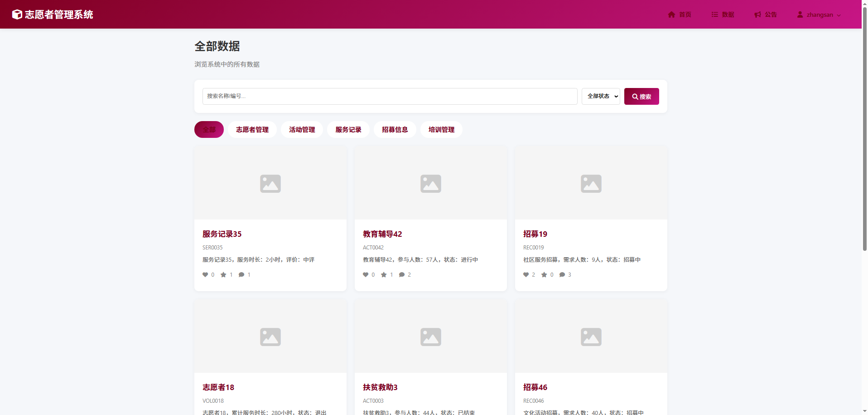Click the cube logo icon in header
Viewport: 868px width, 415px height.
[x=17, y=15]
